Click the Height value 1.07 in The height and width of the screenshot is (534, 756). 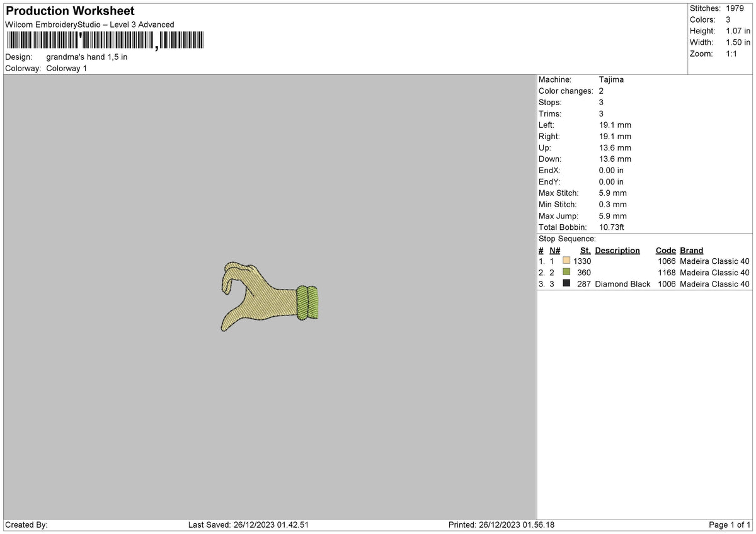(738, 31)
